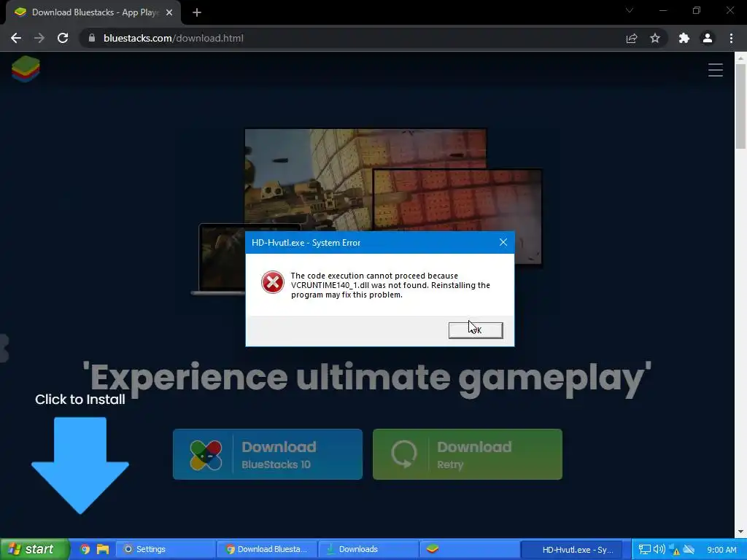The height and width of the screenshot is (560, 747).
Task: Click the cloud sync tray icon
Action: pos(689,550)
